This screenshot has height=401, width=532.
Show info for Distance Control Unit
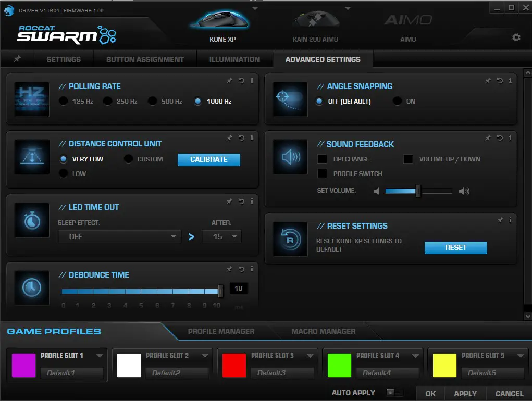[252, 138]
